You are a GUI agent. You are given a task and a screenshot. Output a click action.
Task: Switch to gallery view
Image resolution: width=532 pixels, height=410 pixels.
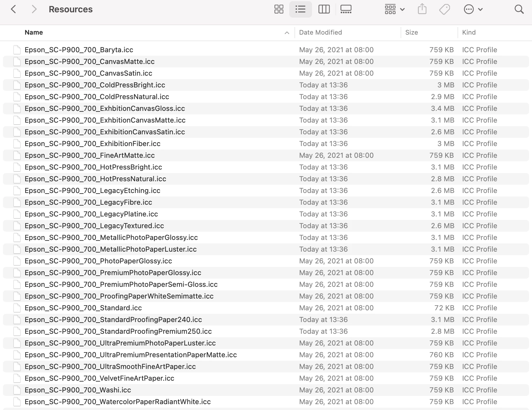(x=346, y=9)
